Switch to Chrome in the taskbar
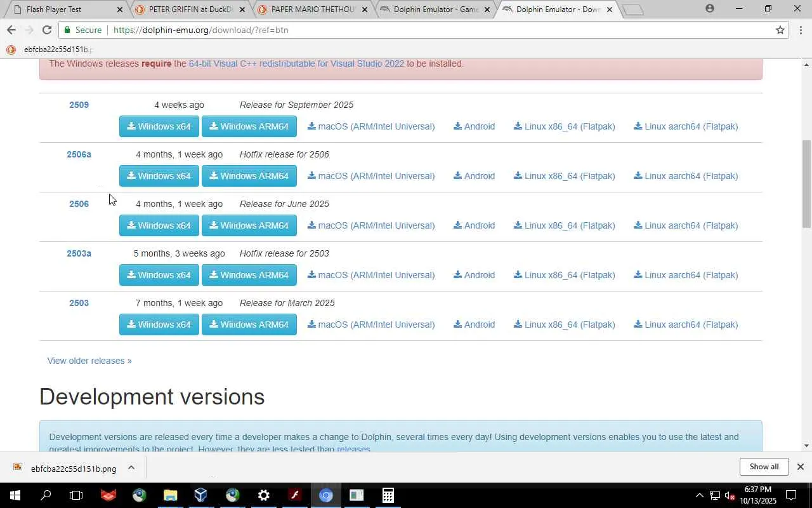Image resolution: width=812 pixels, height=508 pixels. click(x=325, y=495)
